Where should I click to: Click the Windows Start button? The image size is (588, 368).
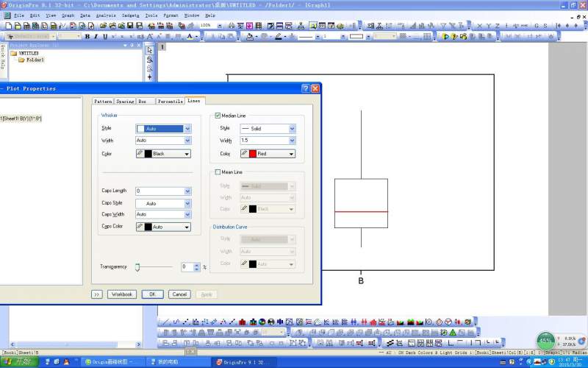click(20, 361)
